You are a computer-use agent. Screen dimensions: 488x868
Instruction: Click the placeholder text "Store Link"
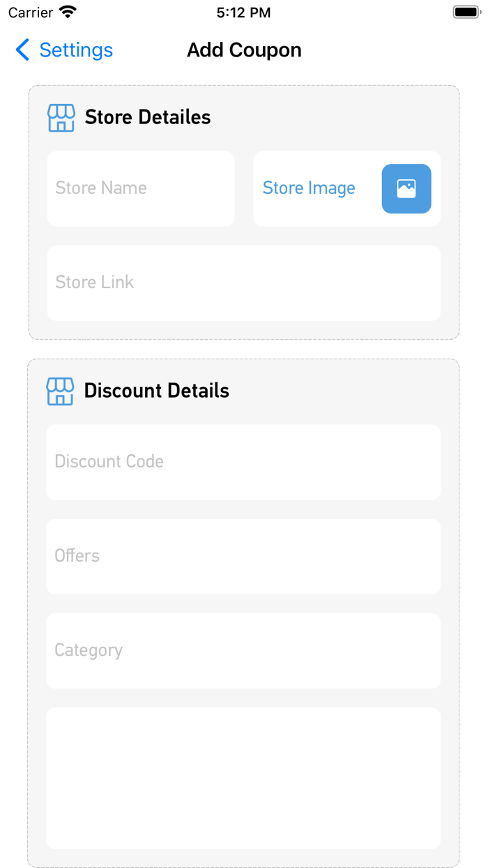pyautogui.click(x=95, y=283)
